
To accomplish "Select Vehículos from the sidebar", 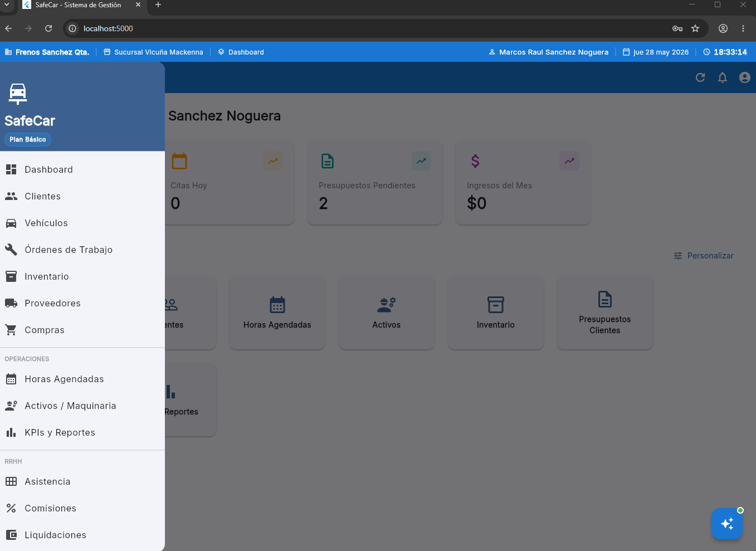I will [x=82, y=223].
